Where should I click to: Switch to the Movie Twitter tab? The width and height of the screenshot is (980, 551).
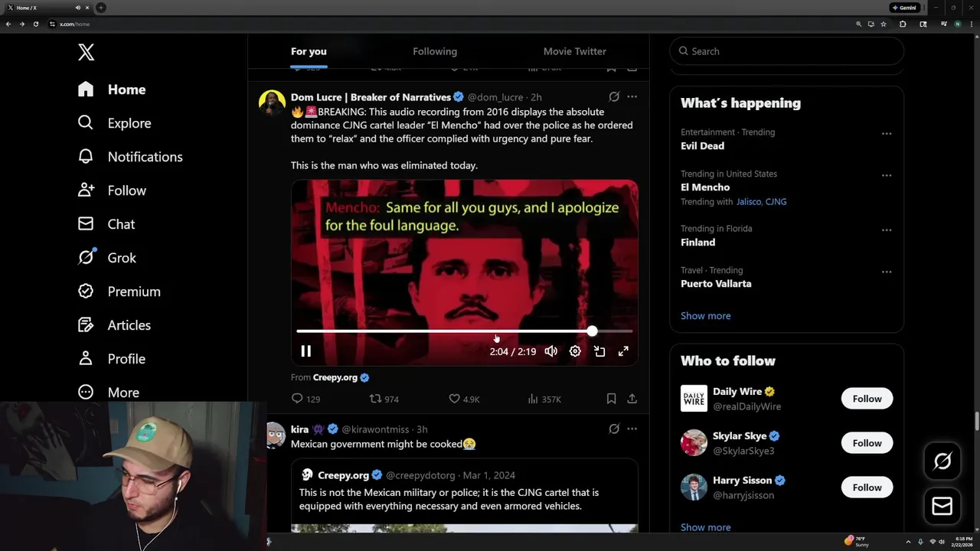pyautogui.click(x=575, y=51)
